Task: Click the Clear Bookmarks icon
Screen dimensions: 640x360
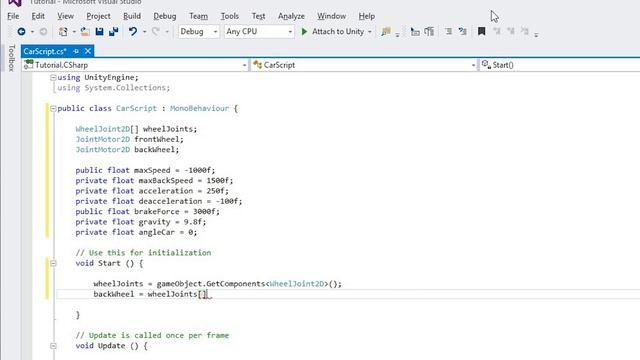Action: point(525,31)
